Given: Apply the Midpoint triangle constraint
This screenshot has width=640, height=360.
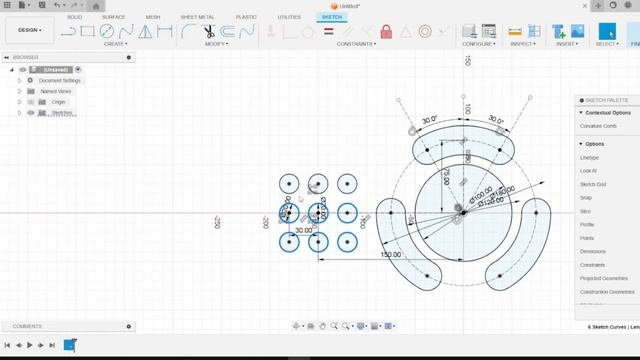Looking at the screenshot, I should coord(405,32).
